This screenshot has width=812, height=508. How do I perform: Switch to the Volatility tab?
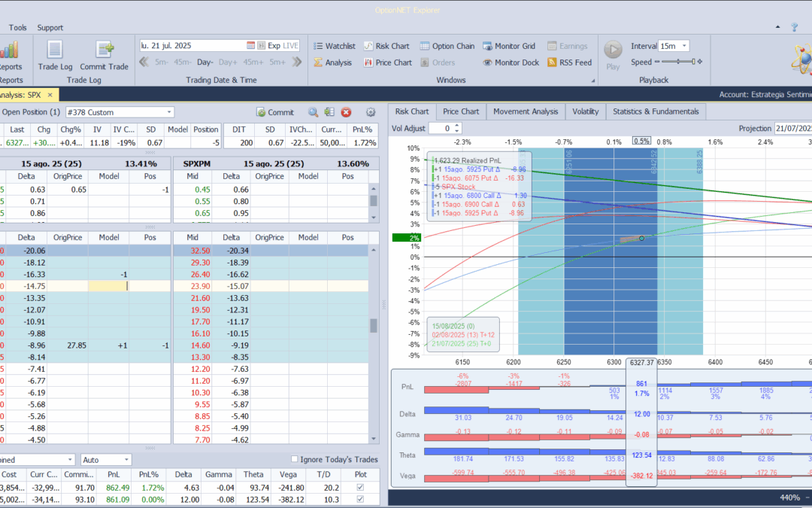(585, 111)
